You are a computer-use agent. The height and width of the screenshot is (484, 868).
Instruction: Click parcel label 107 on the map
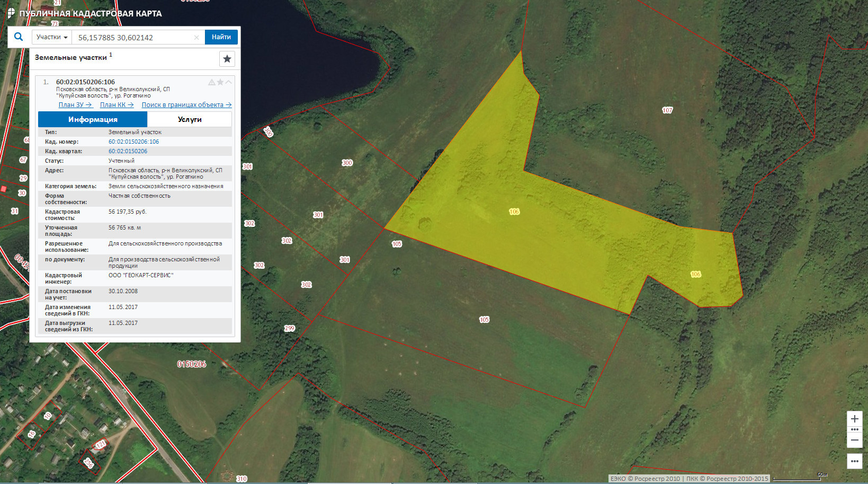[x=667, y=110]
